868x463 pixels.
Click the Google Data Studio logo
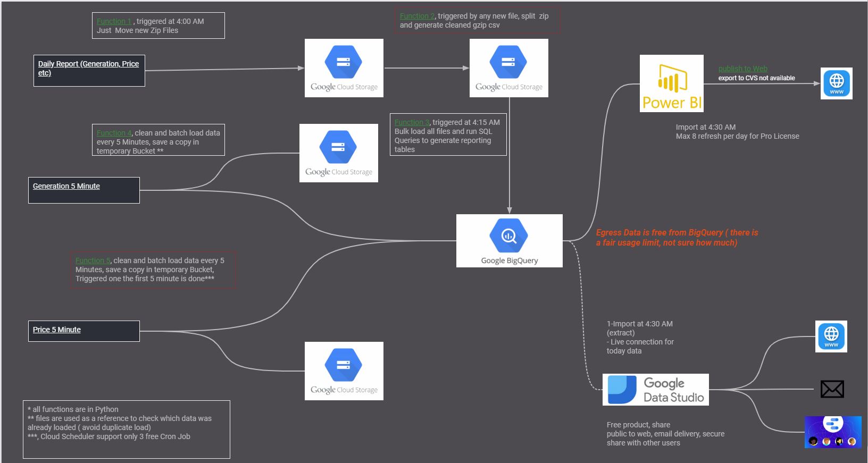pyautogui.click(x=656, y=390)
